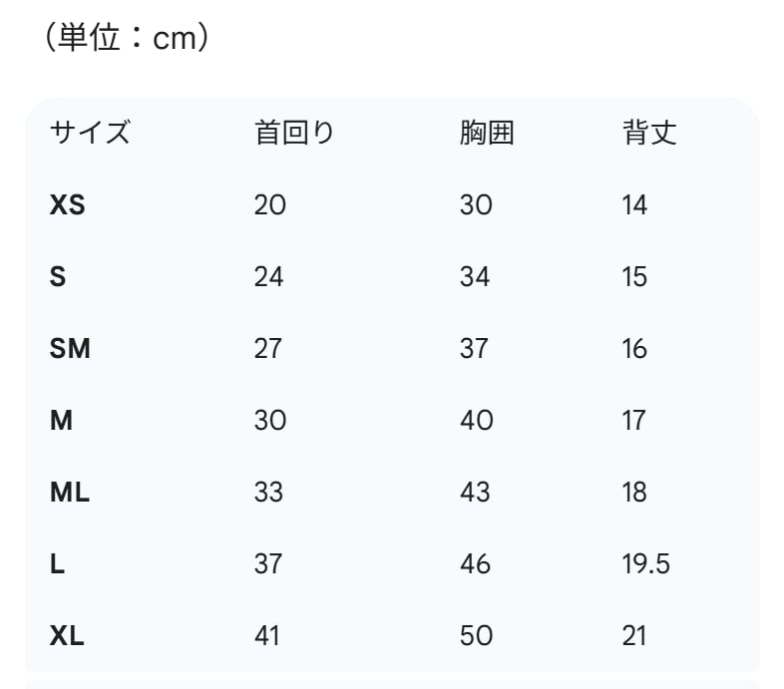The height and width of the screenshot is (689, 784).
Task: Click the 胸囲 column header
Action: tap(487, 133)
